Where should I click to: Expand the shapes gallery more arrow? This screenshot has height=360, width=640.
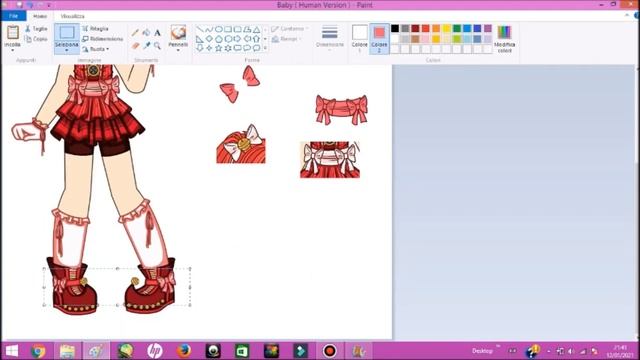pos(265,48)
